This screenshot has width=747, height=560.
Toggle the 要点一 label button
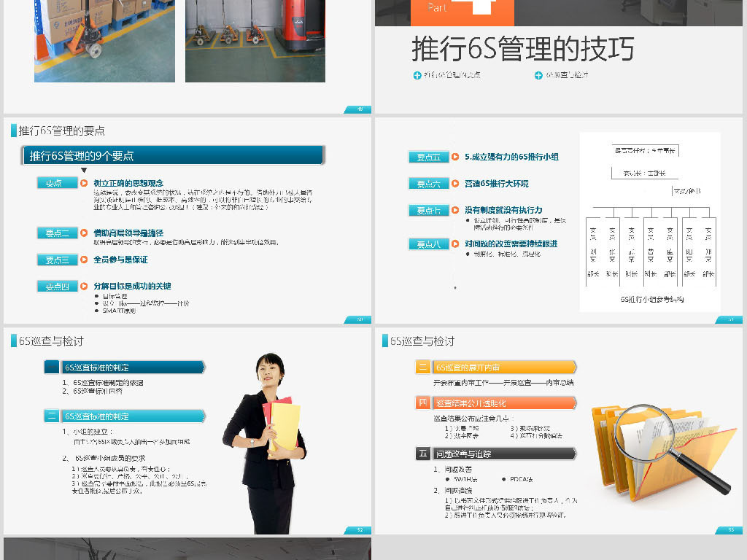coord(56,183)
